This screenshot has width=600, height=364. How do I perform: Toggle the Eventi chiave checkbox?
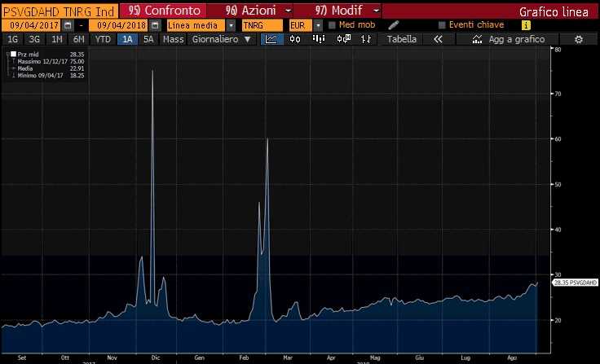[x=443, y=25]
